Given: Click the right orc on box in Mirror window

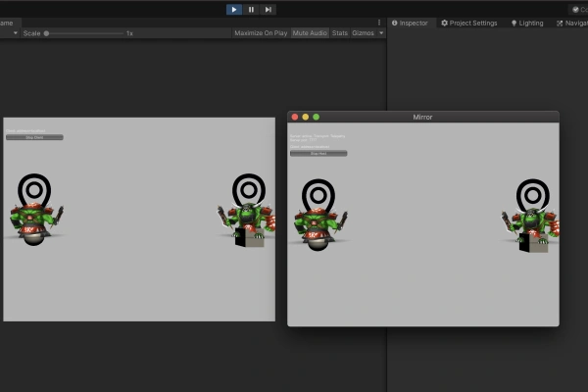Looking at the screenshot, I should click(x=530, y=229).
